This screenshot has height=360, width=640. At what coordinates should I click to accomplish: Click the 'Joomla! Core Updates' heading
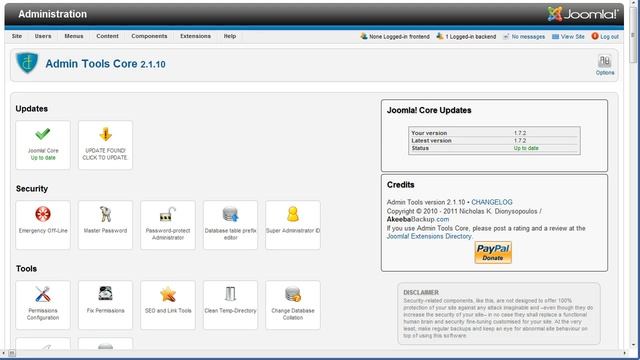coord(429,110)
